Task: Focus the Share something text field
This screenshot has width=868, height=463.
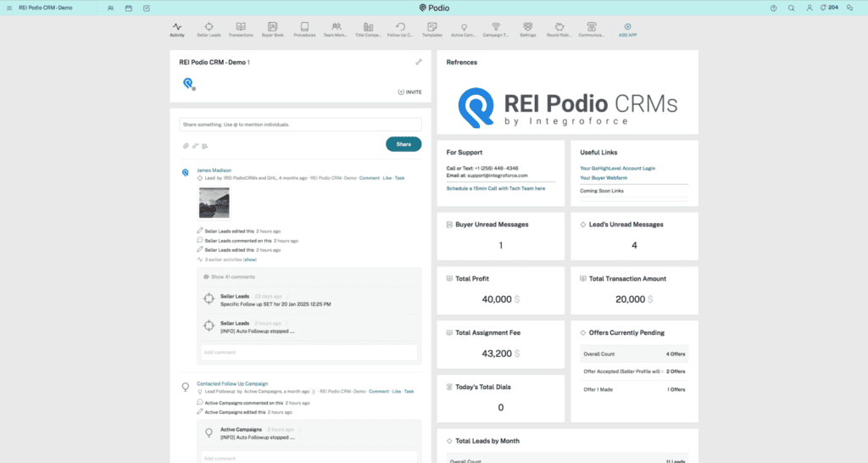Action: coord(300,125)
